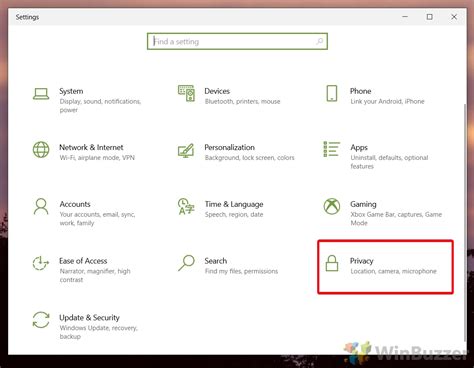The height and width of the screenshot is (368, 474).
Task: Click 'Uninstall, defaults, optional features' description
Action: (389, 162)
